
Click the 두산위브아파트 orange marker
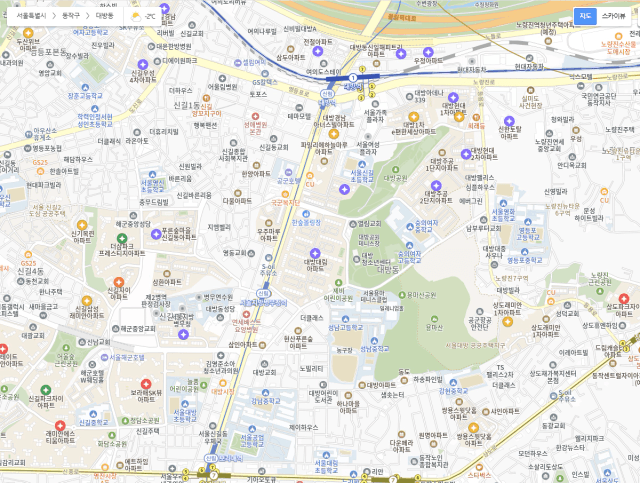click(28, 33)
